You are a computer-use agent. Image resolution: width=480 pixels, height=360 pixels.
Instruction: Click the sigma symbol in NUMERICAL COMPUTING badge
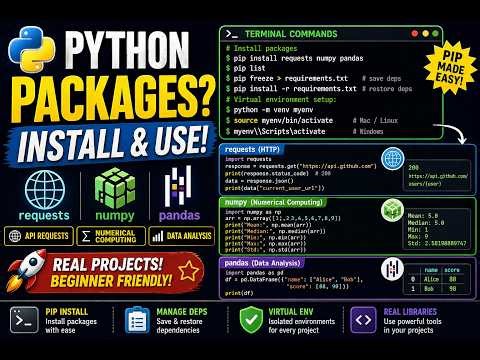click(86, 236)
